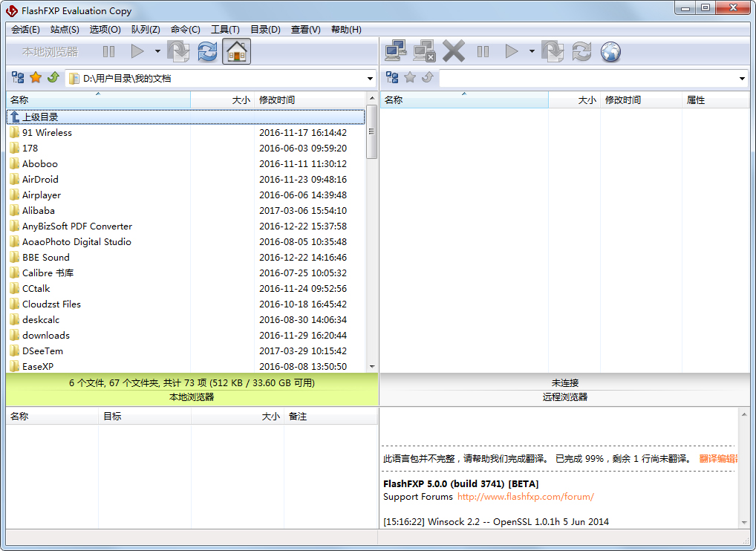Click the globe switch-to-remote browser icon
This screenshot has height=551, width=756.
[x=611, y=51]
